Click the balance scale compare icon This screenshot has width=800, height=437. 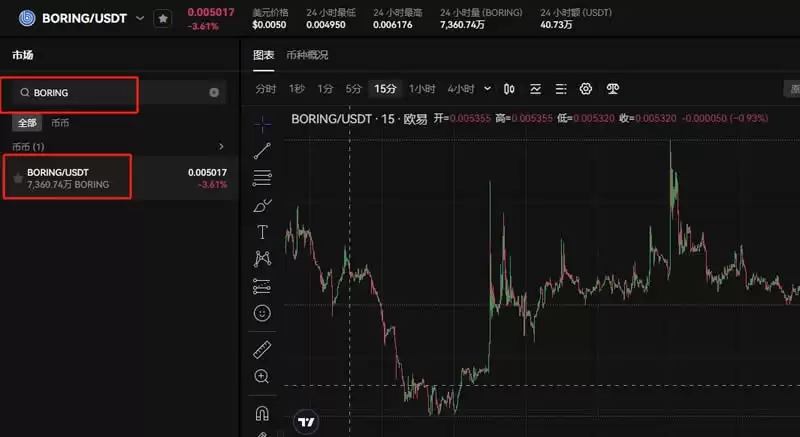click(613, 89)
